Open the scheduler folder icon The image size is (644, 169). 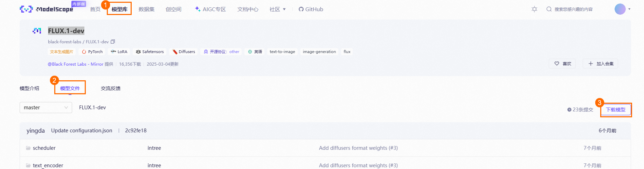click(x=28, y=148)
